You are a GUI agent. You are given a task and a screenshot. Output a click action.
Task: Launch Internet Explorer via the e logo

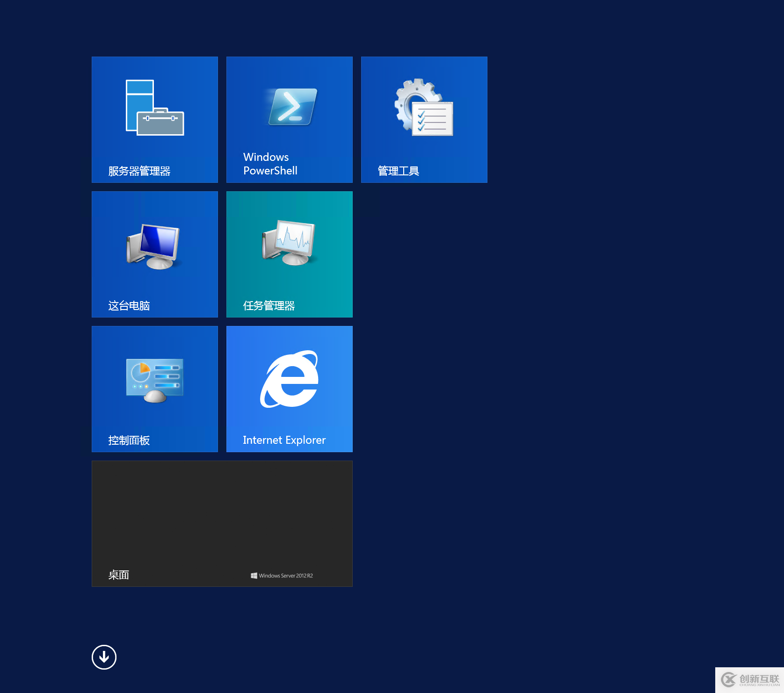pos(290,379)
